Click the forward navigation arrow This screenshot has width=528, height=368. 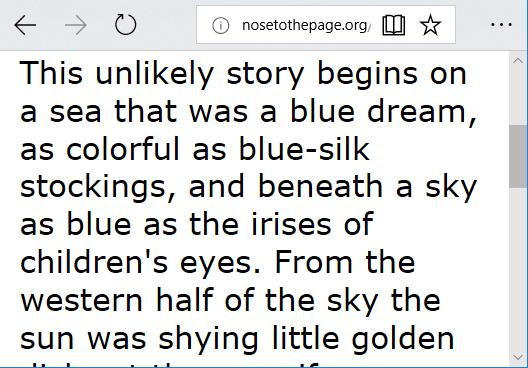coord(76,25)
